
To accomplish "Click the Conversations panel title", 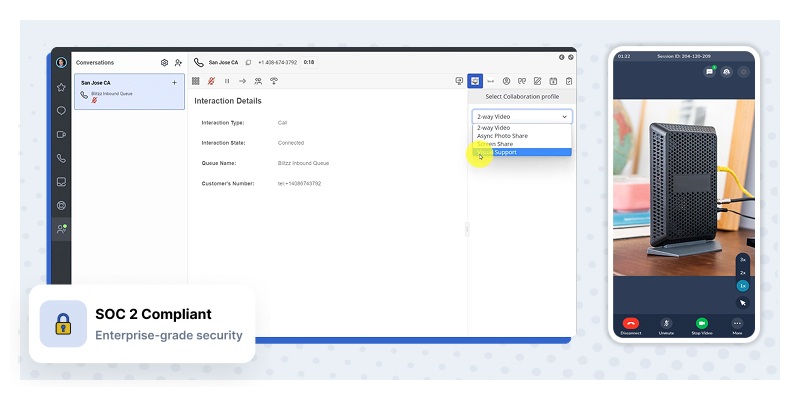I will [95, 63].
